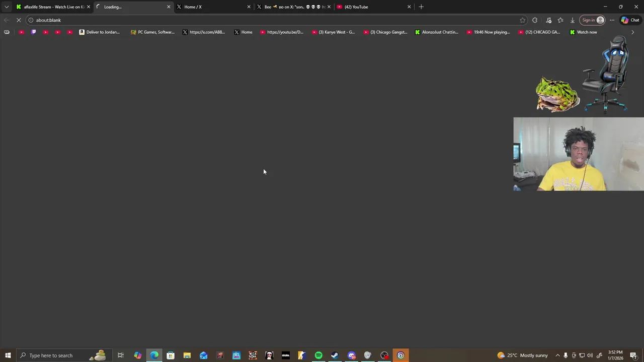644x362 pixels.
Task: Open the 3:52 PM clock calendar
Action: click(x=615, y=355)
